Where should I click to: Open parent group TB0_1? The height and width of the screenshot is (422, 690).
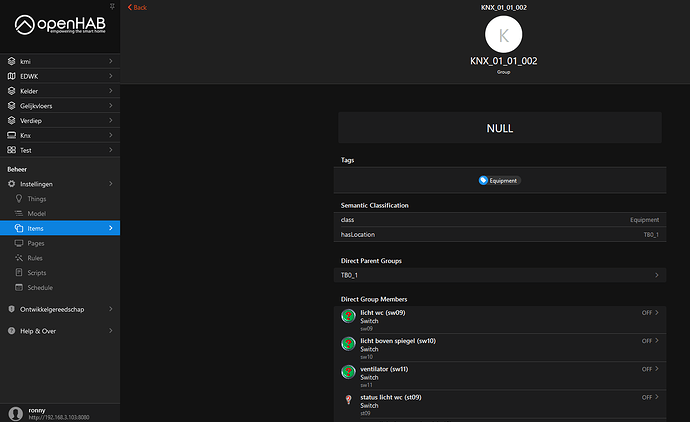500,275
